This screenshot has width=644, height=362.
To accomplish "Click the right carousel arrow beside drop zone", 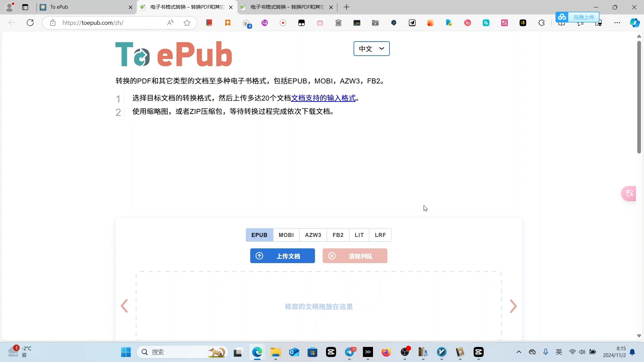I will (x=513, y=306).
